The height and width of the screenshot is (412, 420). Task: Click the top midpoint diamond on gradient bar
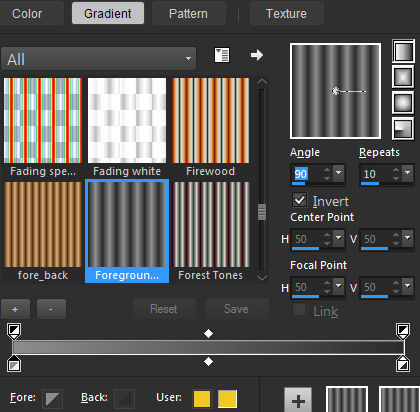click(208, 333)
